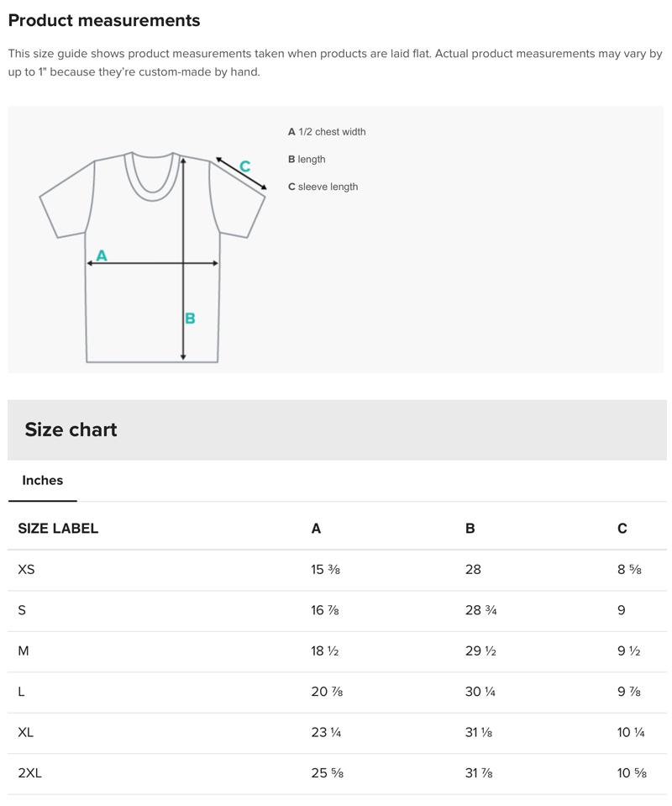Image resolution: width=672 pixels, height=806 pixels.
Task: Select the 2XL size row label
Action: (x=29, y=773)
